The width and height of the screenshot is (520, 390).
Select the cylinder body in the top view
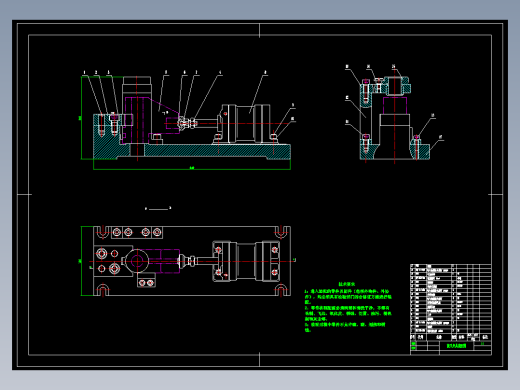(246, 261)
